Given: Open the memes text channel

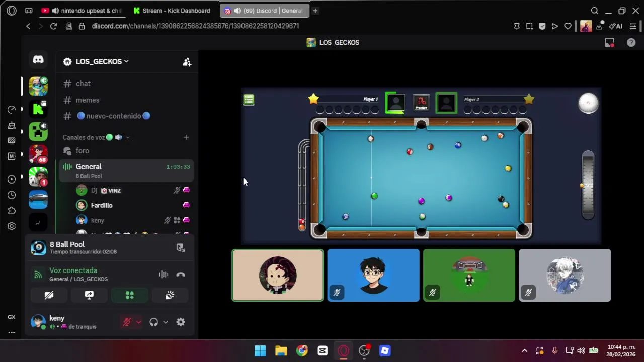Looking at the screenshot, I should pyautogui.click(x=127, y=100).
